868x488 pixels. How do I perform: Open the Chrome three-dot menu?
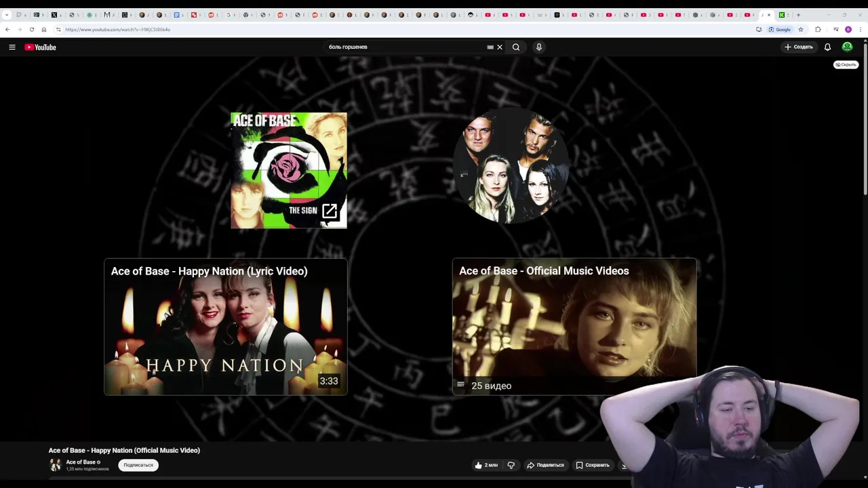[861, 29]
